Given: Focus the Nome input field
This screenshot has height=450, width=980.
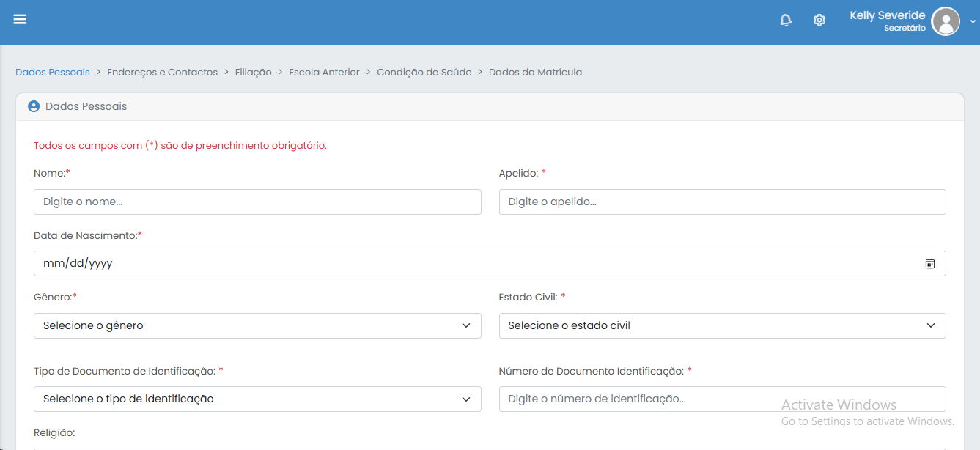Looking at the screenshot, I should pos(257,202).
